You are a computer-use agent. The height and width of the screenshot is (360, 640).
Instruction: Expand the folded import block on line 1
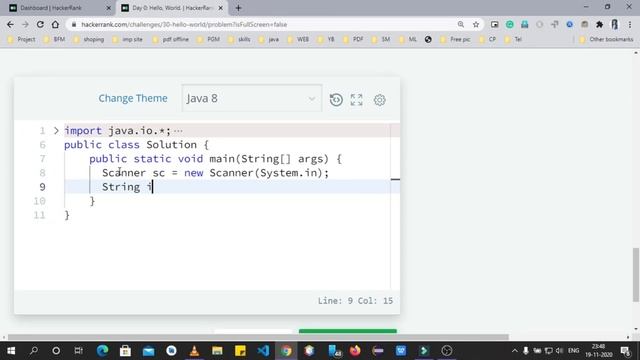56,131
